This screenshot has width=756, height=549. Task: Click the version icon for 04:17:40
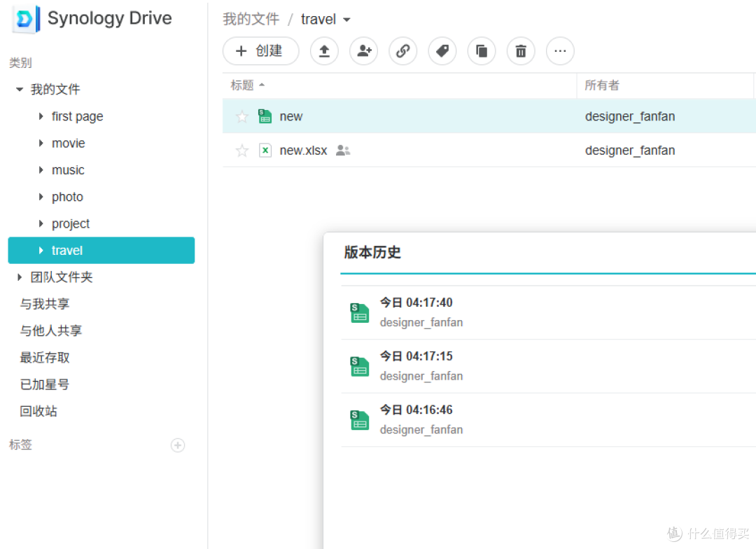[359, 312]
